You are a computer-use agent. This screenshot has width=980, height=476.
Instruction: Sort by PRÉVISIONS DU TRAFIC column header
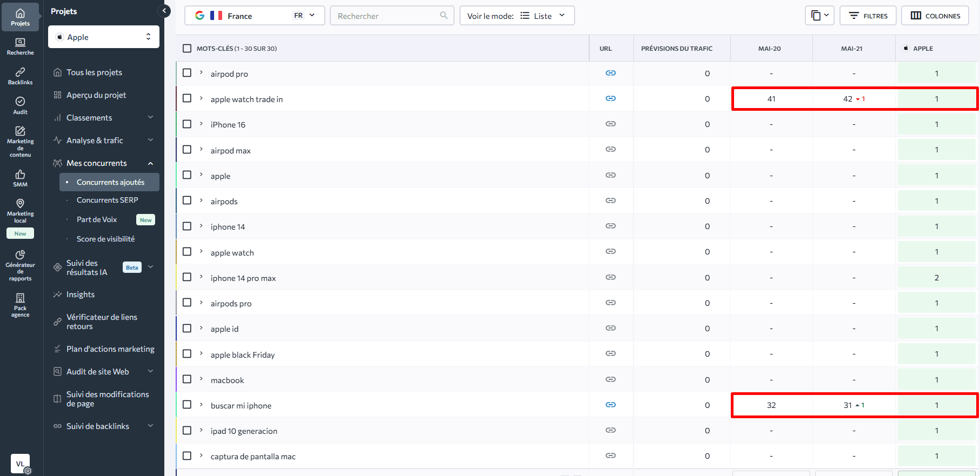pyautogui.click(x=677, y=49)
